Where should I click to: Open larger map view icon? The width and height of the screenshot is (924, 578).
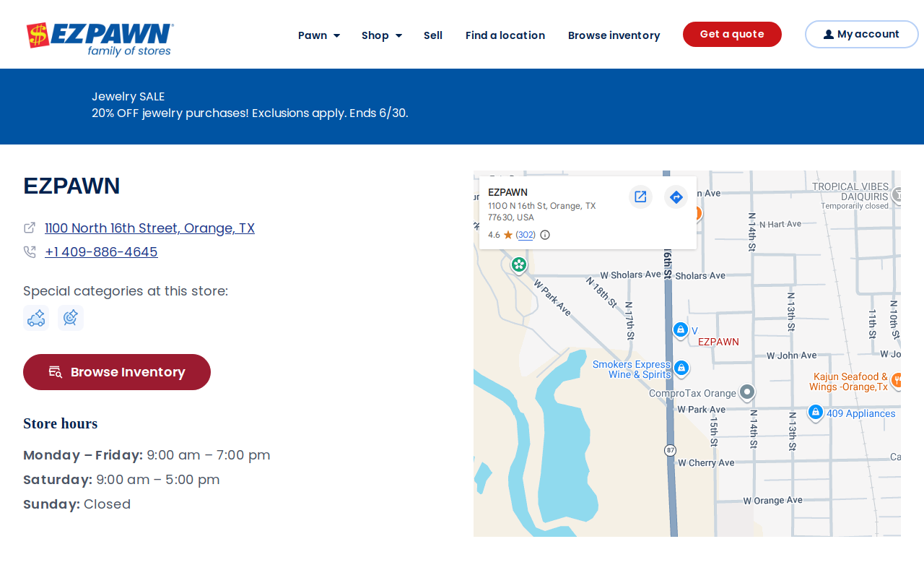point(640,197)
